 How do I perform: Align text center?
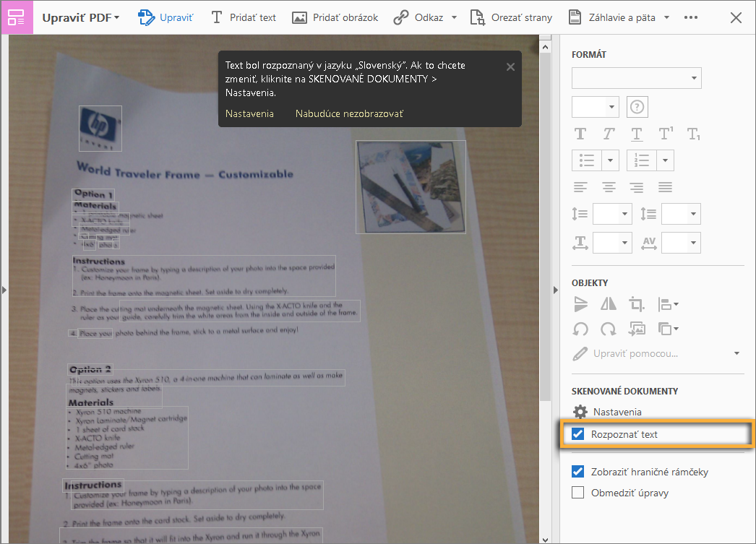[x=609, y=187]
